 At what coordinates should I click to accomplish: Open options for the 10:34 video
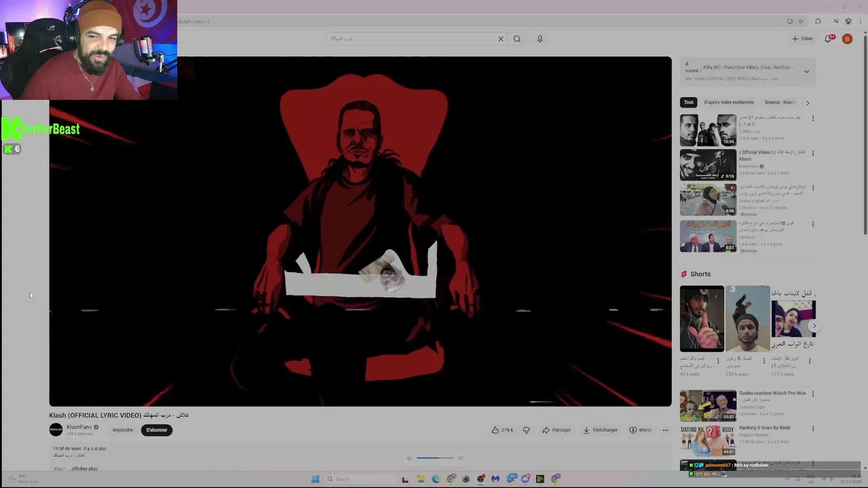click(x=812, y=118)
